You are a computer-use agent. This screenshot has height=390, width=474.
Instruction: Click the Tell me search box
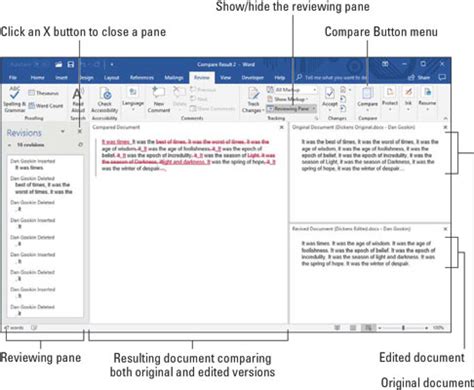tap(333, 77)
